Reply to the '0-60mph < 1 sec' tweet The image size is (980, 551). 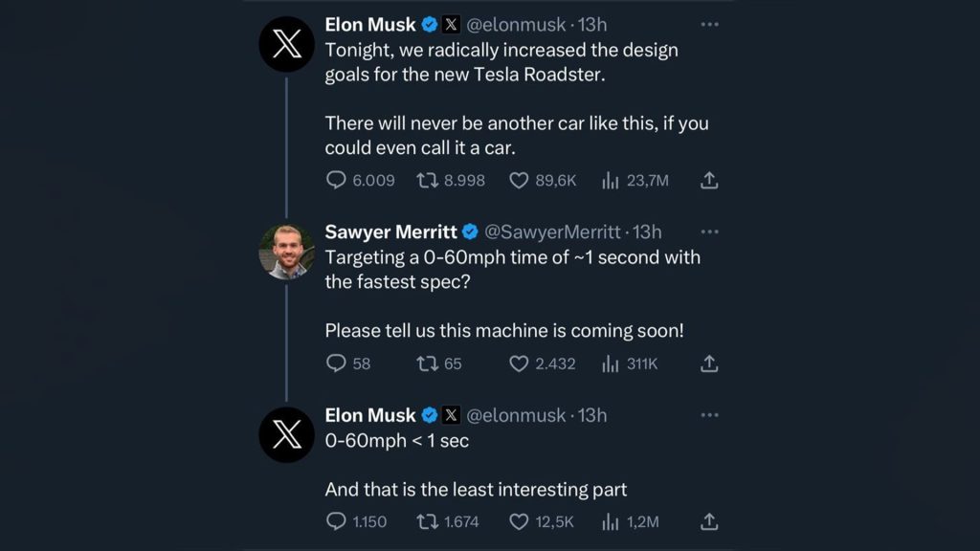click(336, 521)
